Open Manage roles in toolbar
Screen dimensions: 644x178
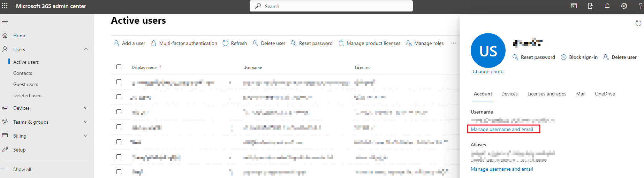(x=425, y=43)
